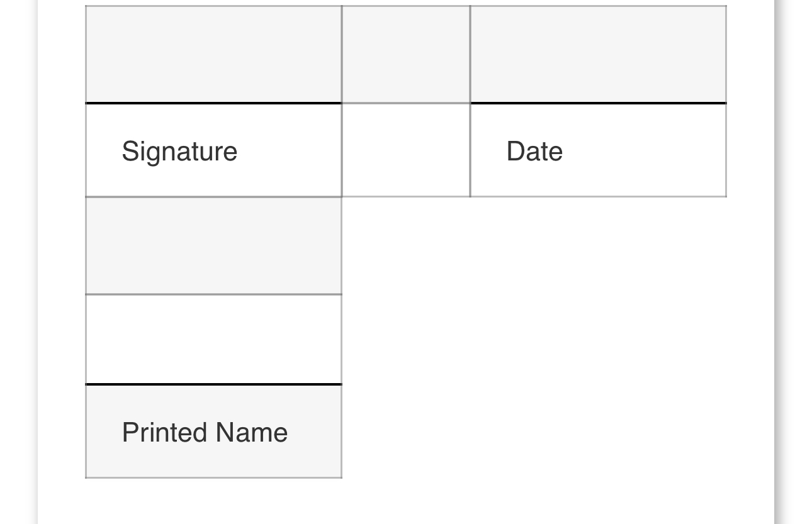
Task: Click the Printed Name label text
Action: [x=205, y=433]
